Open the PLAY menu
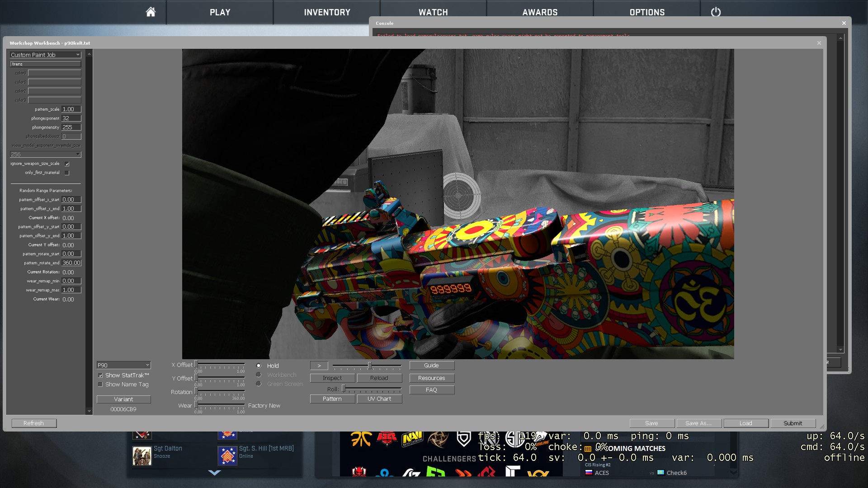This screenshot has height=488, width=868. [x=220, y=12]
